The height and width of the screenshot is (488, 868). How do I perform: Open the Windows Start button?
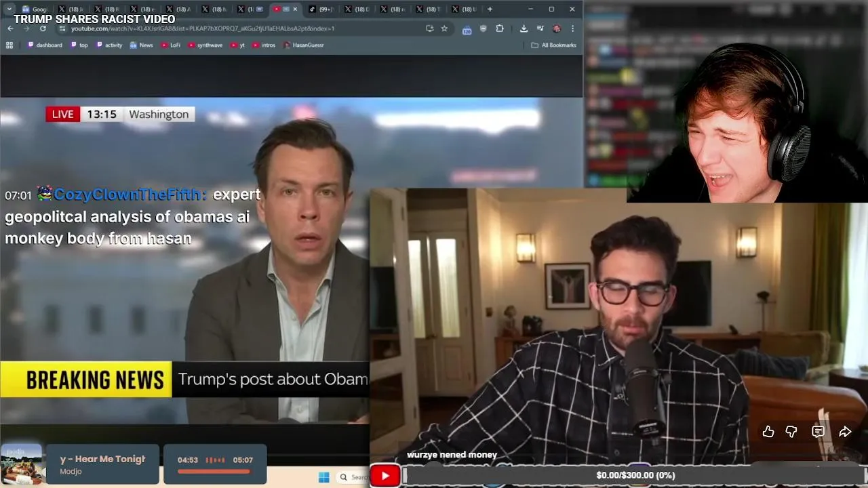[x=323, y=477]
